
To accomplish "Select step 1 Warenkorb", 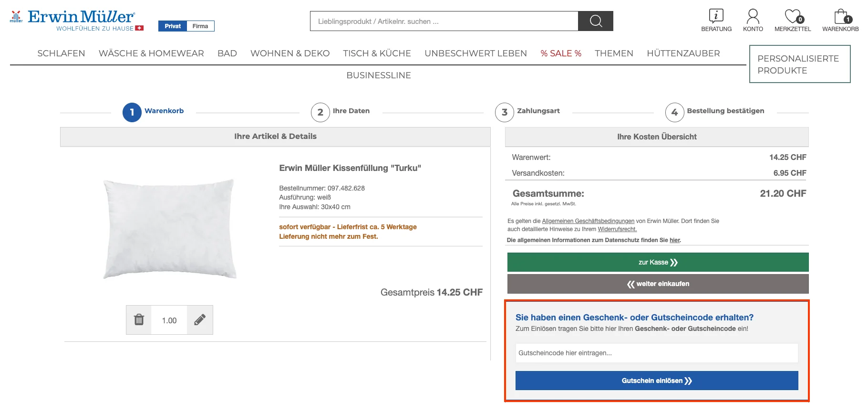I will pos(153,112).
